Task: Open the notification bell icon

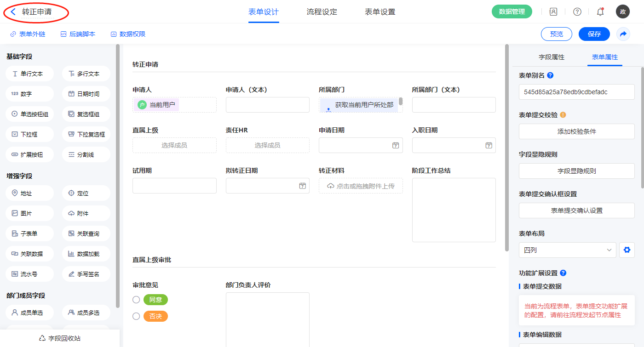Action: click(x=600, y=12)
